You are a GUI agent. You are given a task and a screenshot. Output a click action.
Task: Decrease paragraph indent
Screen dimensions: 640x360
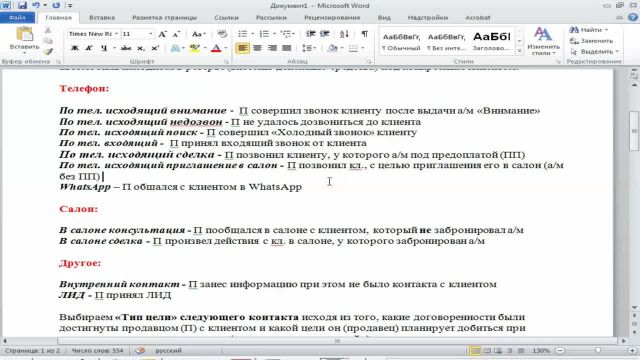(x=311, y=34)
